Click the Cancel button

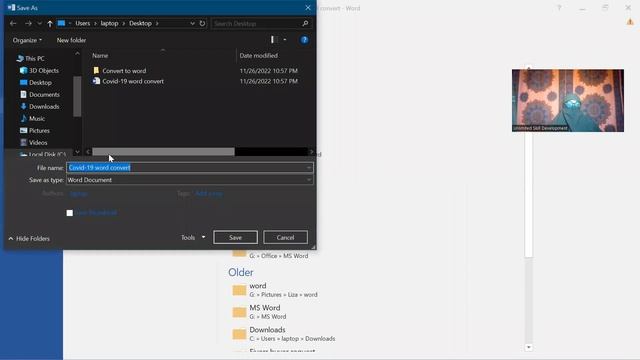tap(285, 238)
